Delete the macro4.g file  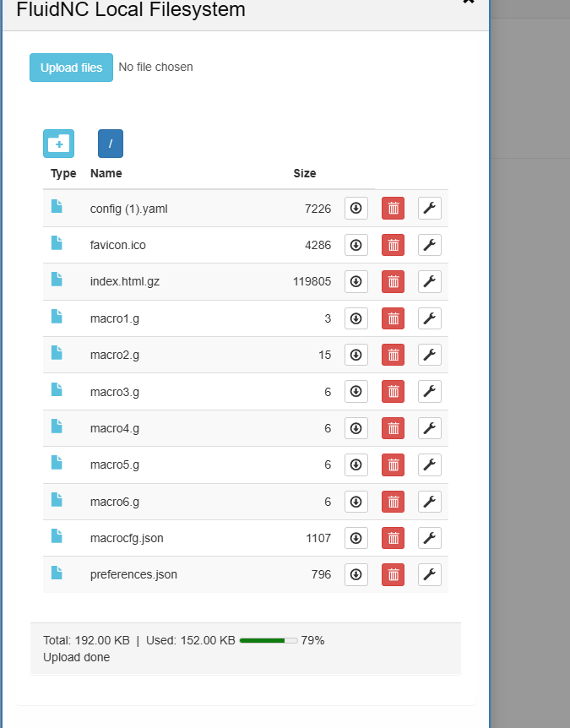tap(393, 428)
